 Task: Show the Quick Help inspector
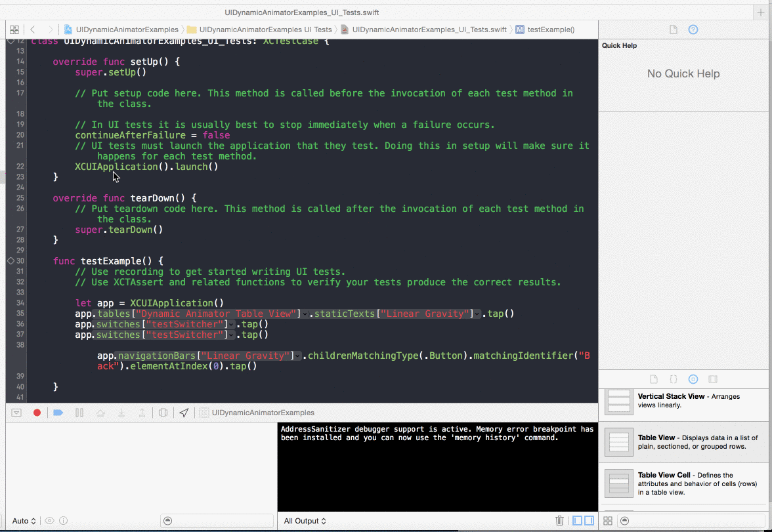[x=693, y=30]
